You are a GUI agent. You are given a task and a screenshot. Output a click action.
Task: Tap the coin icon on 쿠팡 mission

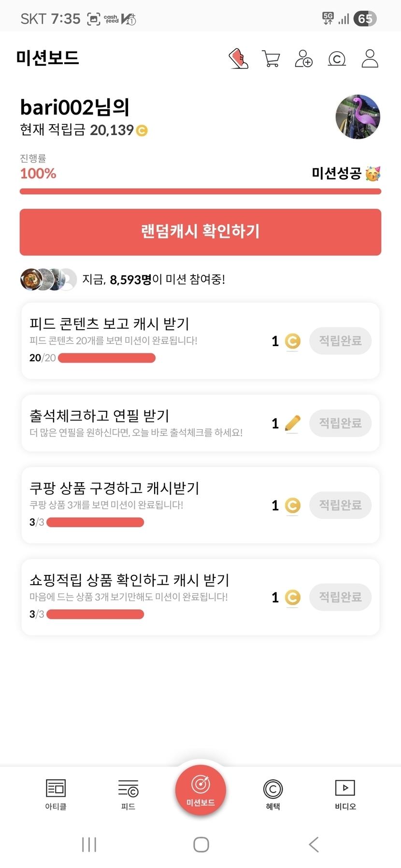point(292,505)
